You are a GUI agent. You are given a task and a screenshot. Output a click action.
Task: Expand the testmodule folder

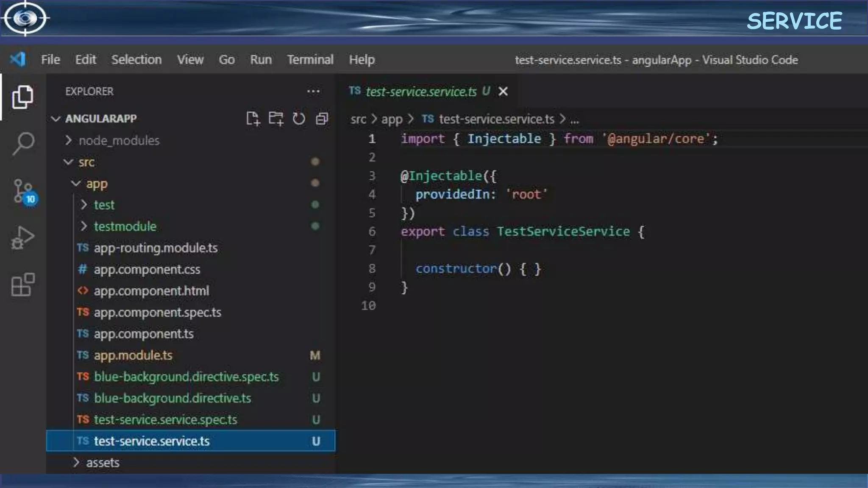125,227
